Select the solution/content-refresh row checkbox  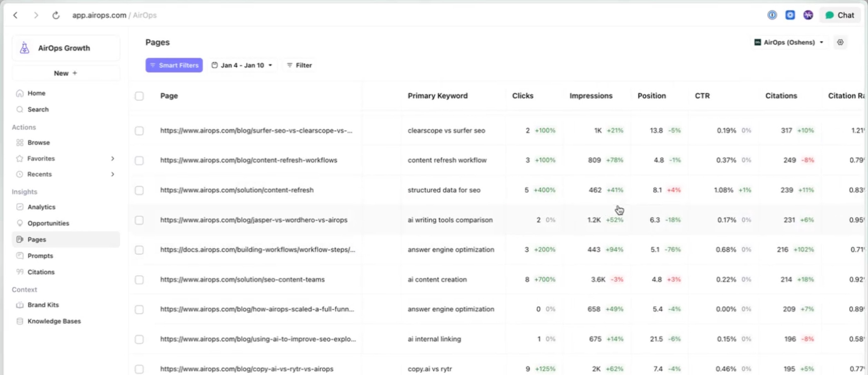139,190
